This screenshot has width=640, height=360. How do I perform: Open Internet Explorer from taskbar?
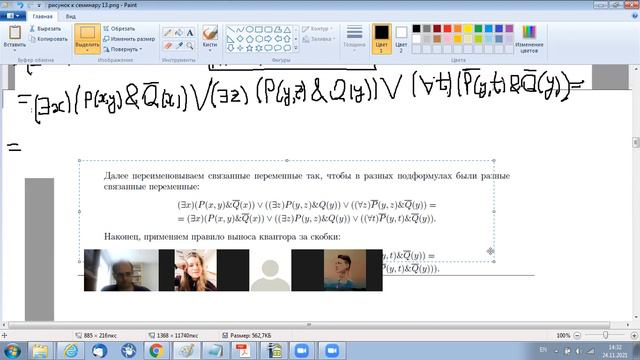coord(71,351)
